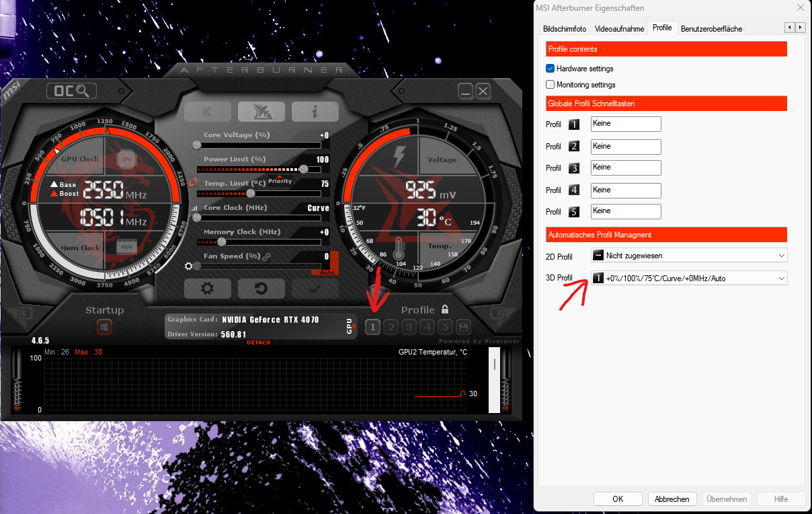The width and height of the screenshot is (812, 514).
Task: Click the Profil 1 hotkey field
Action: point(626,124)
